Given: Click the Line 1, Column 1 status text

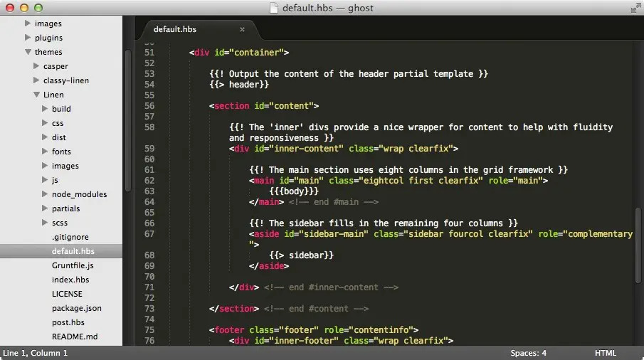Looking at the screenshot, I should click(35, 353).
